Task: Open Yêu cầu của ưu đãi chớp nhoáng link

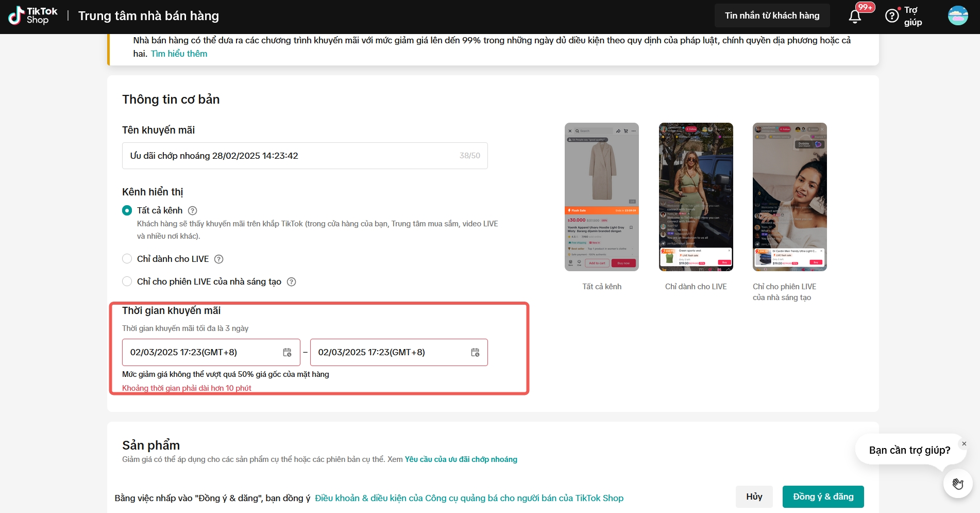Action: click(x=461, y=459)
